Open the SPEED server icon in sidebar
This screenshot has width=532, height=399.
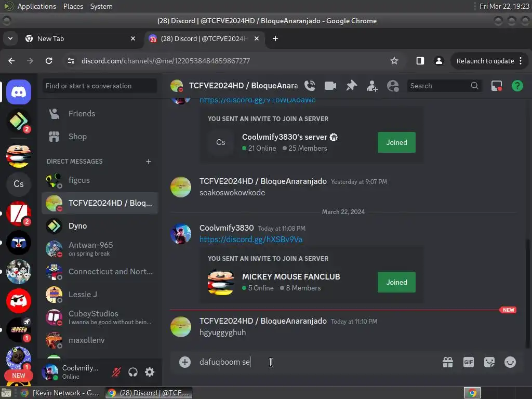(x=19, y=330)
